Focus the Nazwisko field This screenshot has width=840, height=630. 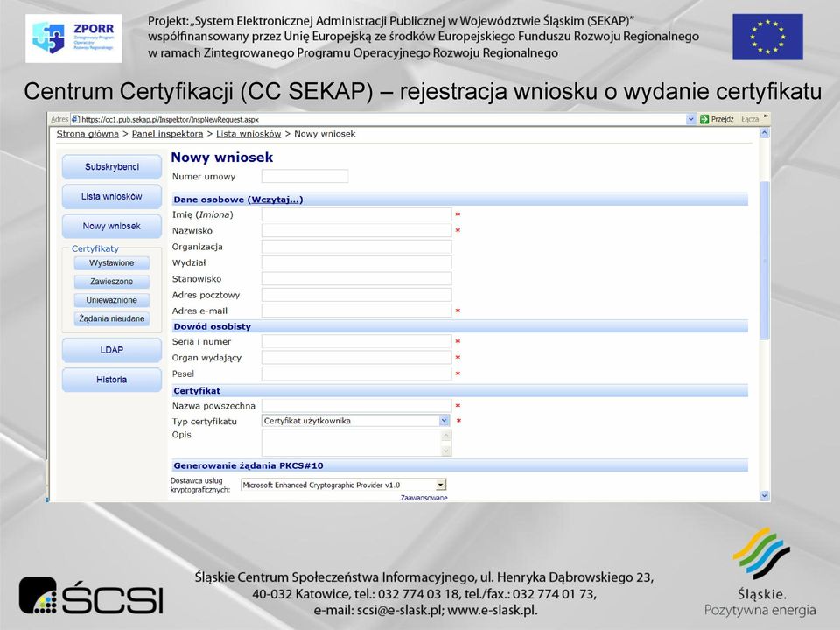[x=357, y=230]
